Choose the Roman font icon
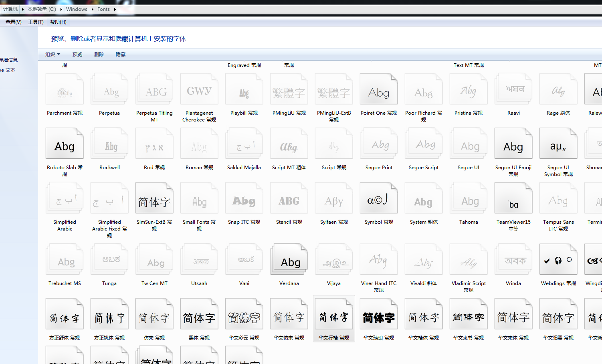This screenshot has height=364, width=602. click(x=199, y=144)
